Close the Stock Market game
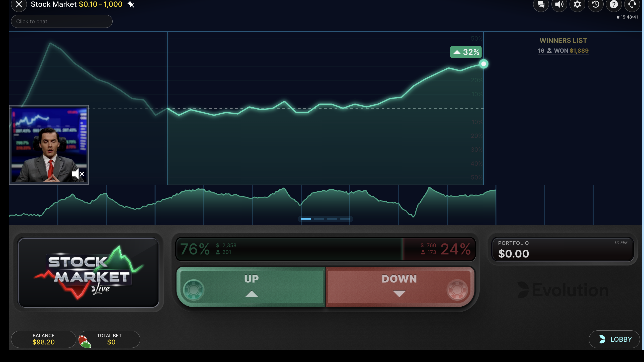 point(19,5)
